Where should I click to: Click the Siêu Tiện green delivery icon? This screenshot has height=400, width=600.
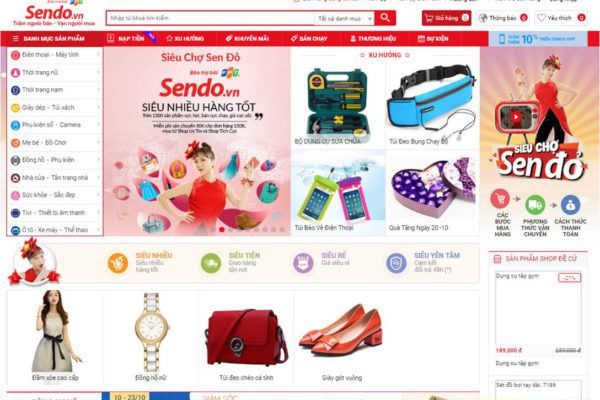[211, 263]
